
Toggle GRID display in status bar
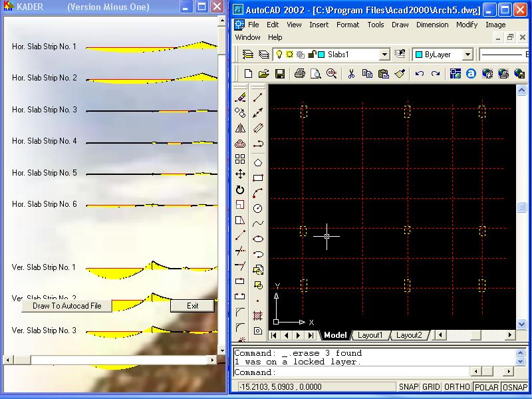pyautogui.click(x=431, y=387)
